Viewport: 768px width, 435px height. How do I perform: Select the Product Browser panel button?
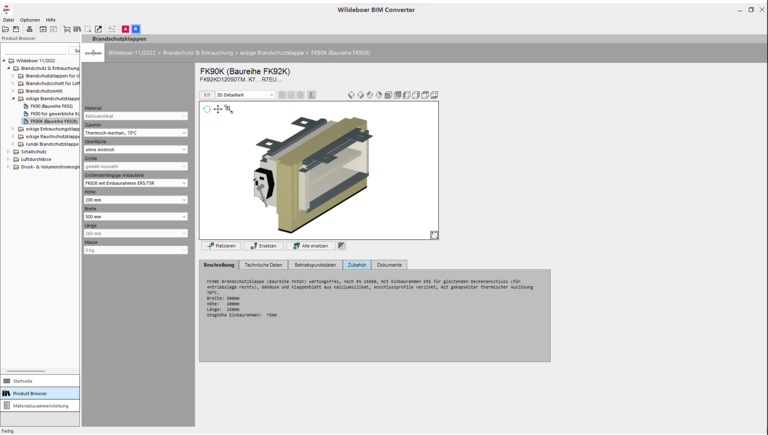click(40, 393)
